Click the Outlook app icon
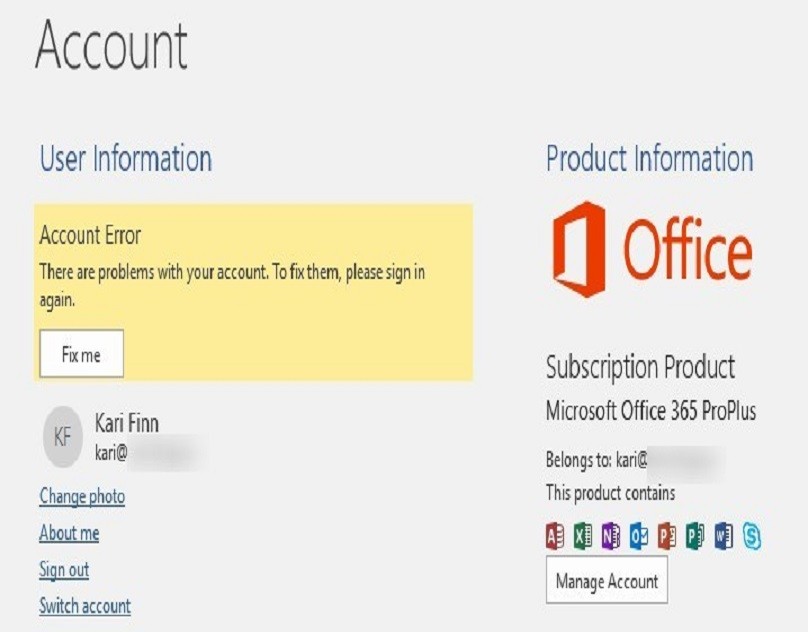Image resolution: width=808 pixels, height=632 pixels. pos(639,536)
